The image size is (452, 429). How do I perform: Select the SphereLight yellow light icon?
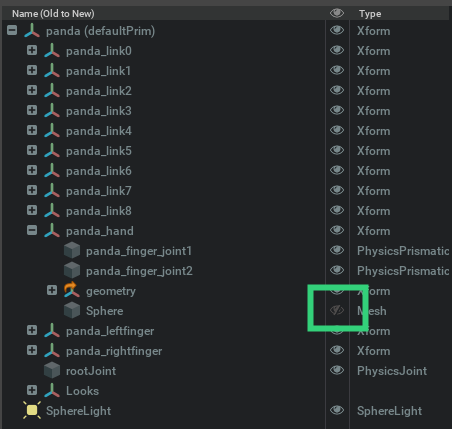[x=32, y=410]
